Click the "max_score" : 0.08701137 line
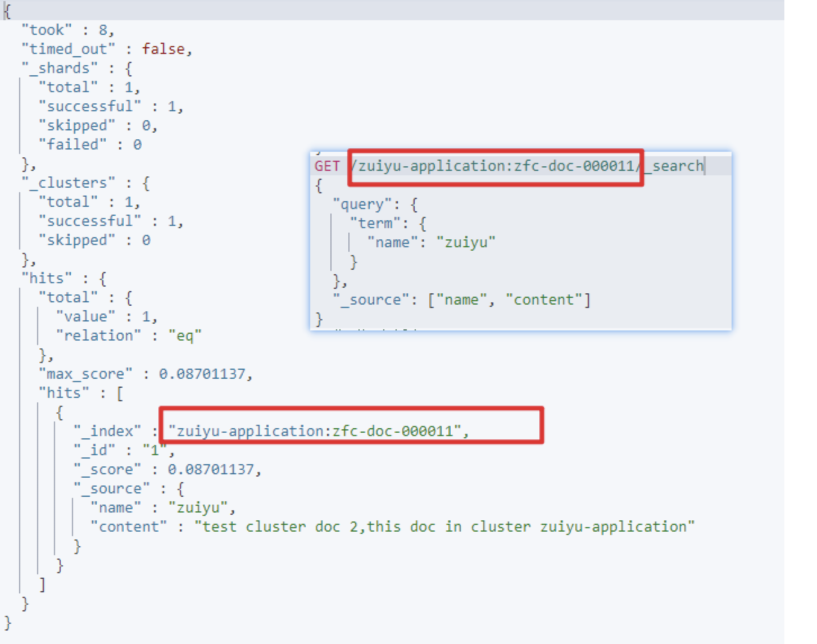817x644 pixels. click(x=146, y=374)
